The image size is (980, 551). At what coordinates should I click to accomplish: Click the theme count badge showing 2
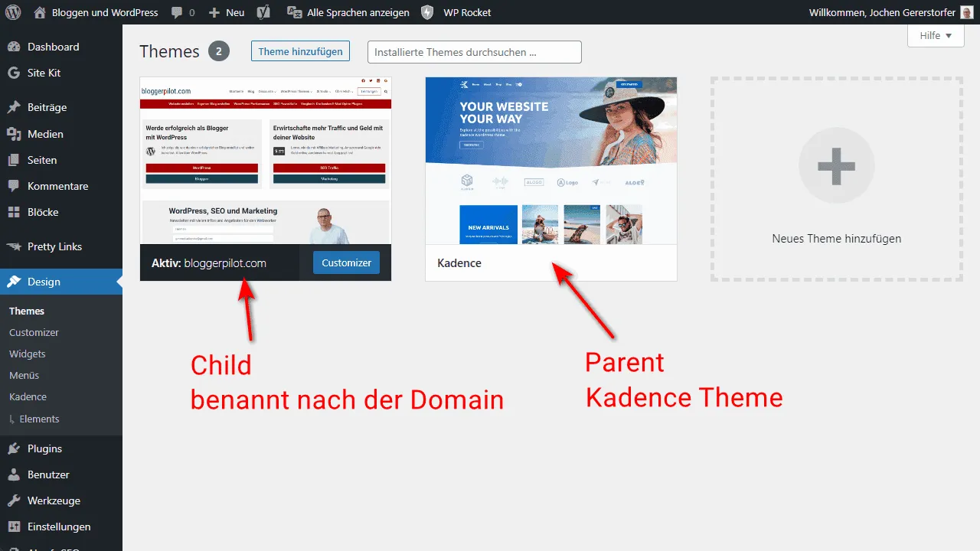coord(219,51)
